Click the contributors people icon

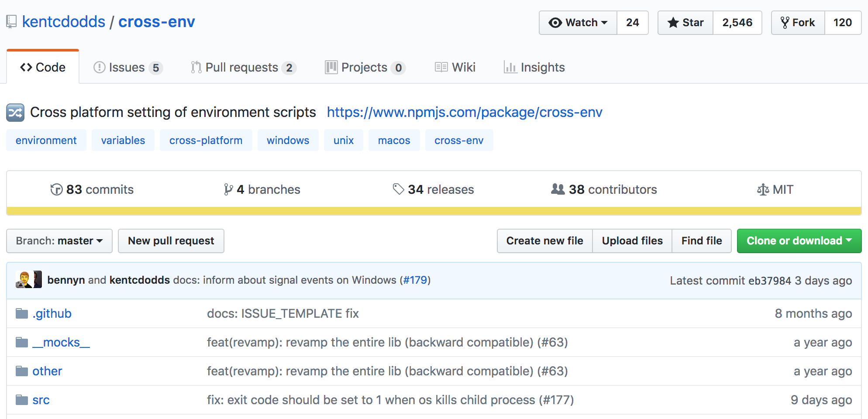click(558, 189)
